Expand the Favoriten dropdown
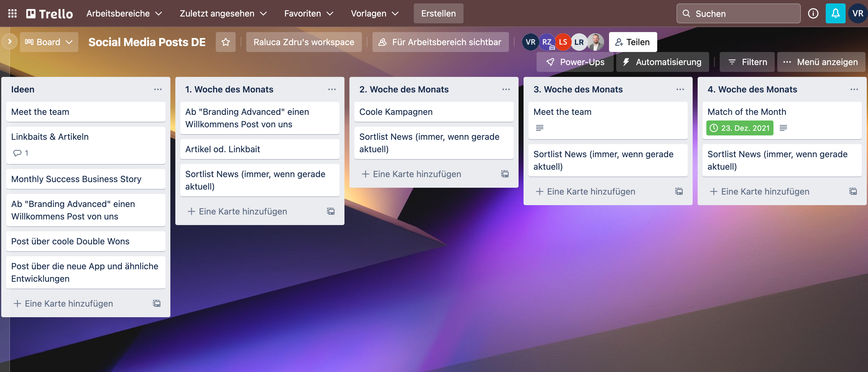This screenshot has height=372, width=868. pyautogui.click(x=309, y=13)
